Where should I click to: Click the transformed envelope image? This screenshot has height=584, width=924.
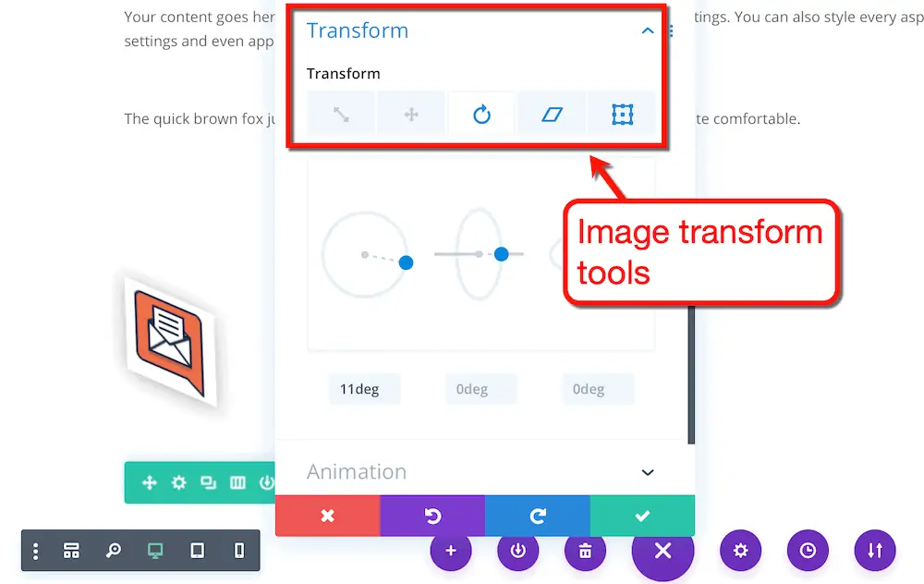[x=170, y=343]
